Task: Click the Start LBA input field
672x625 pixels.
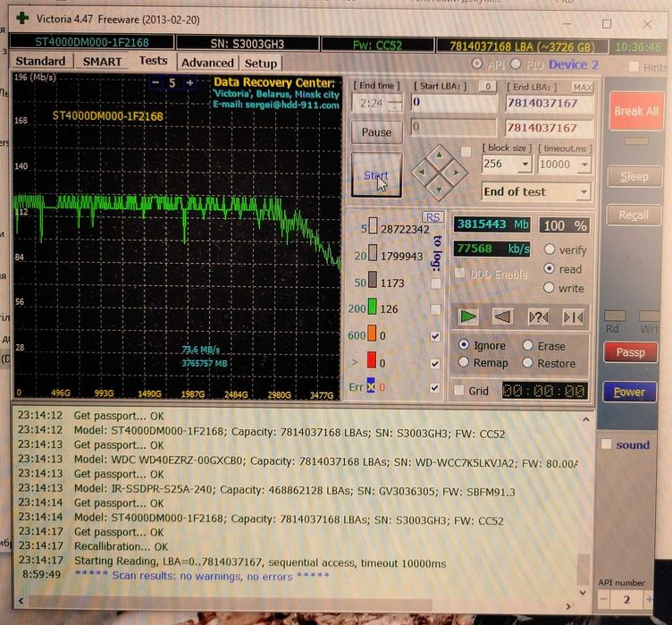Action: [x=453, y=103]
